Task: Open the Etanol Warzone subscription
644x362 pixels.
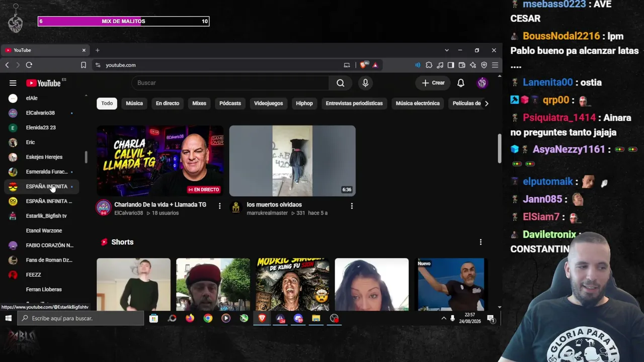Action: pyautogui.click(x=41, y=230)
